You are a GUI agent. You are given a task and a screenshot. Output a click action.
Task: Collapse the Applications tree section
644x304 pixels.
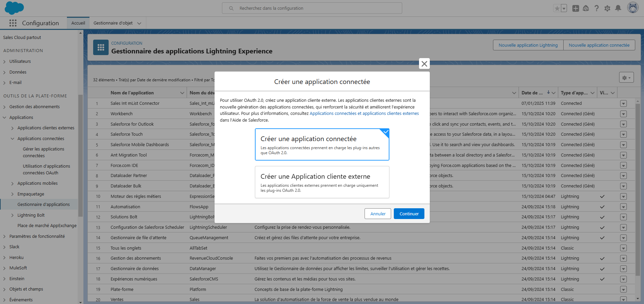coord(4,118)
